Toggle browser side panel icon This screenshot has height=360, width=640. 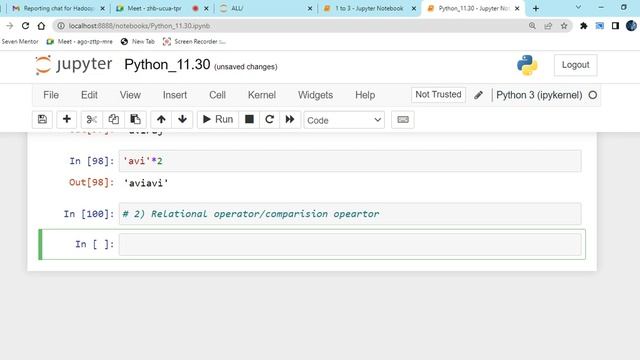pos(615,26)
